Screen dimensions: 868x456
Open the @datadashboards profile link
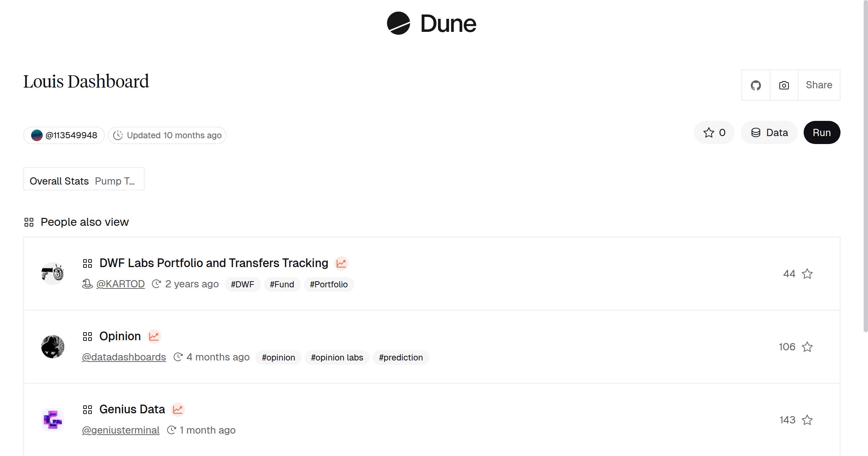(124, 357)
